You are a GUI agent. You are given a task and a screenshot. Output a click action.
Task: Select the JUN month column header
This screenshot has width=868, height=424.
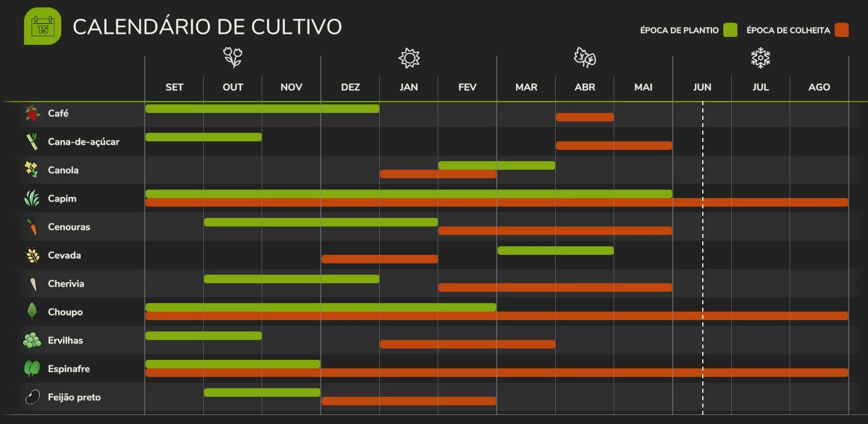point(702,87)
